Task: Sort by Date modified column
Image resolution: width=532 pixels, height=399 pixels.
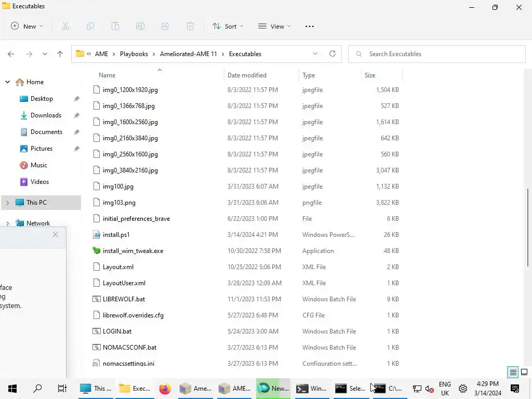Action: (247, 75)
